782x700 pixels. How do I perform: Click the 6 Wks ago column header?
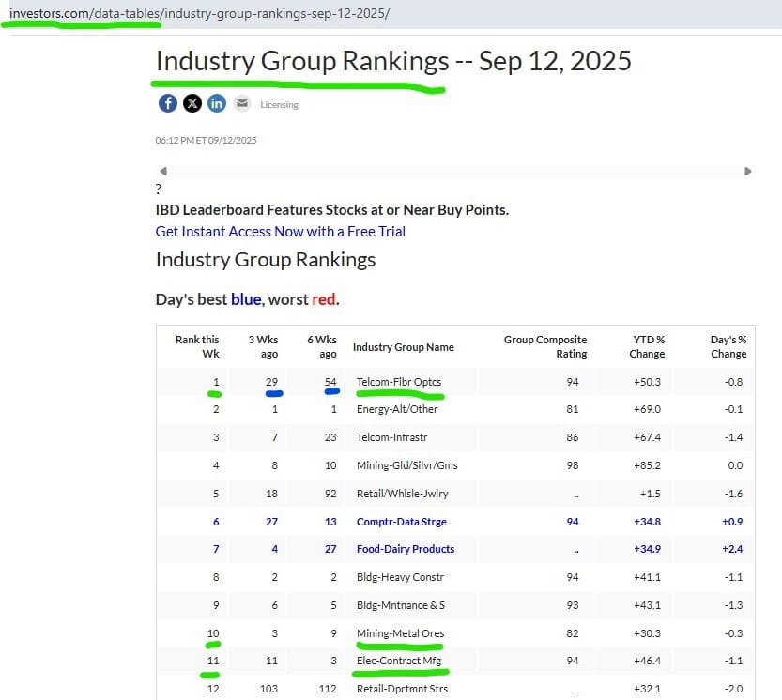[x=322, y=346]
